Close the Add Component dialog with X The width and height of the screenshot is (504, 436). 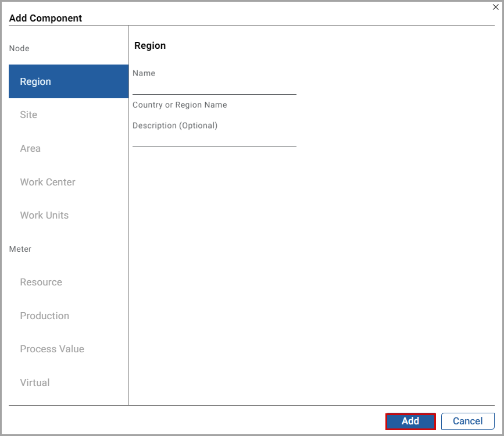(x=495, y=8)
